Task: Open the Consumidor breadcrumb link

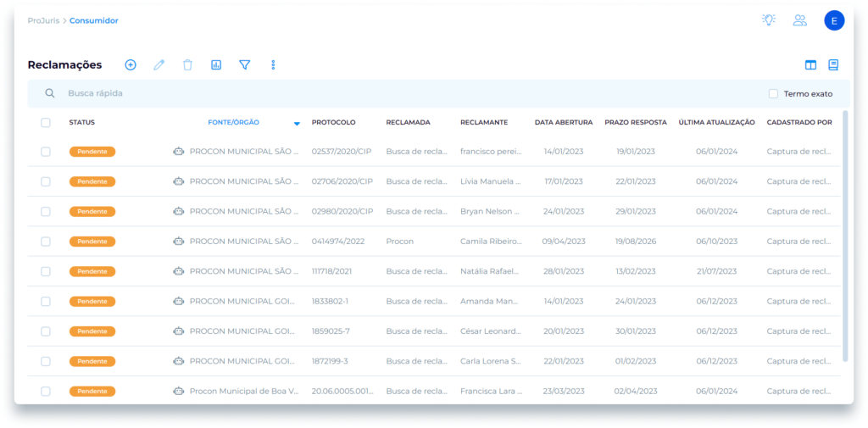Action: pos(94,20)
